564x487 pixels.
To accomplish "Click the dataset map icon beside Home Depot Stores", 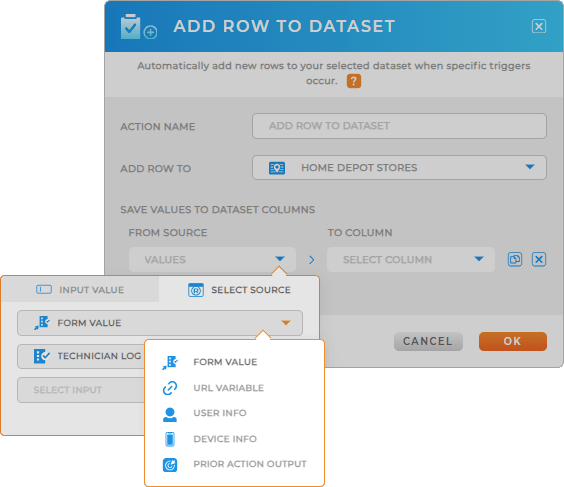I will [277, 168].
